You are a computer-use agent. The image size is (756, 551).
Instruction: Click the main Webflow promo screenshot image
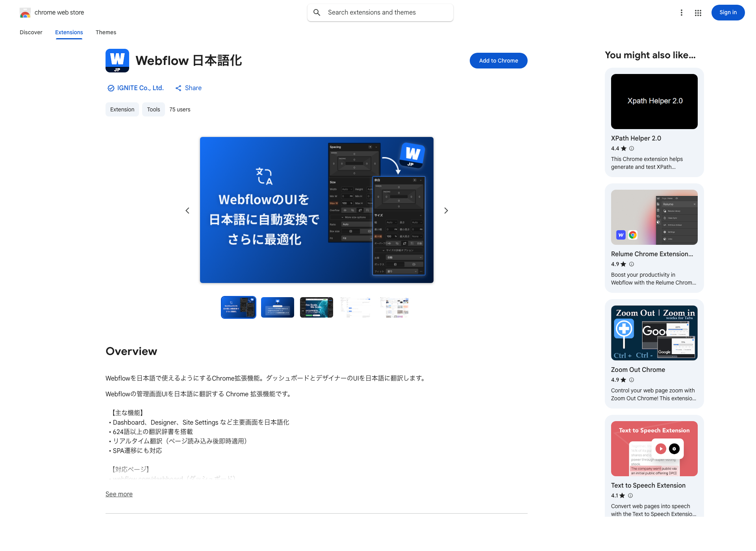(x=317, y=210)
